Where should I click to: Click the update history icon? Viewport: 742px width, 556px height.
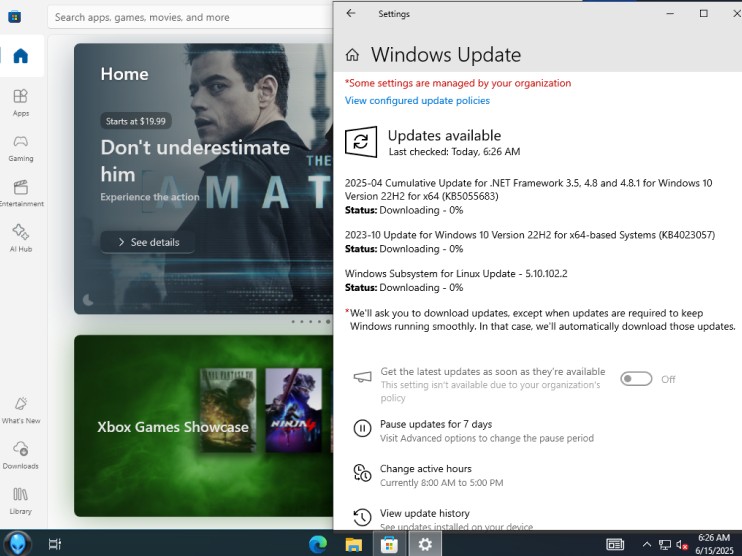(362, 517)
